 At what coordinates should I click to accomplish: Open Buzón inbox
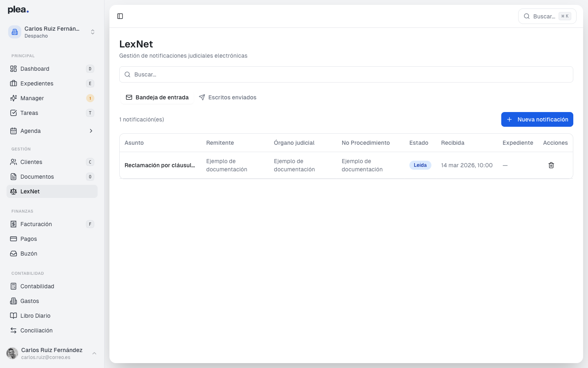(x=52, y=254)
